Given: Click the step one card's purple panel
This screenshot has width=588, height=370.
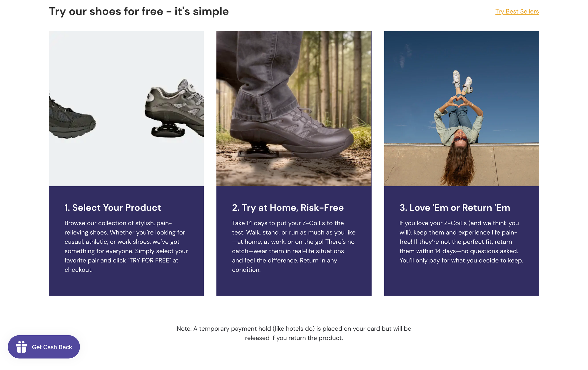Looking at the screenshot, I should click(126, 241).
